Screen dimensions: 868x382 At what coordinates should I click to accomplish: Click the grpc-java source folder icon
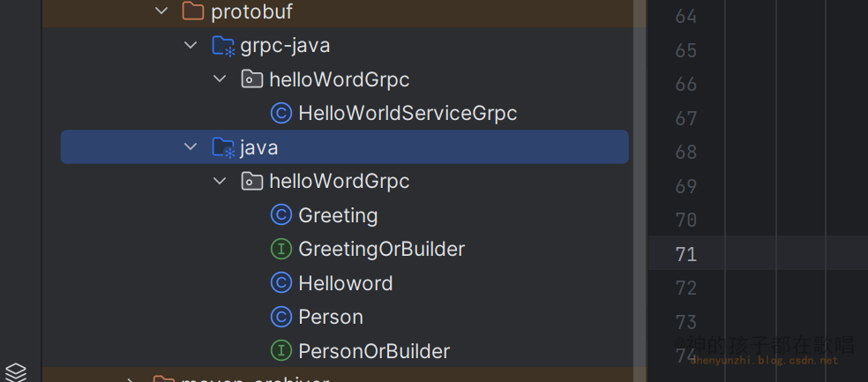[x=223, y=46]
